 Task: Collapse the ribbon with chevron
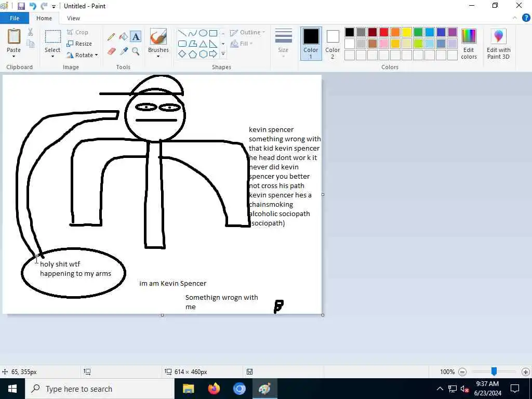(x=515, y=18)
